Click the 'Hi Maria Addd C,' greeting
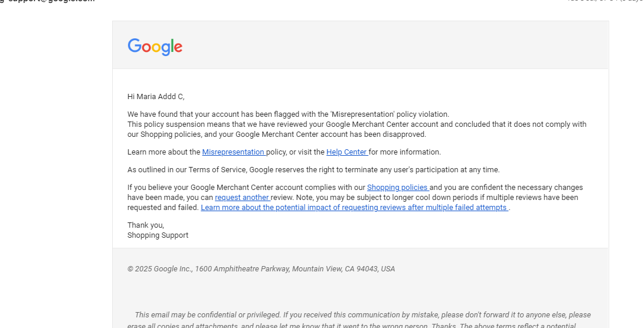644x328 pixels. (156, 97)
